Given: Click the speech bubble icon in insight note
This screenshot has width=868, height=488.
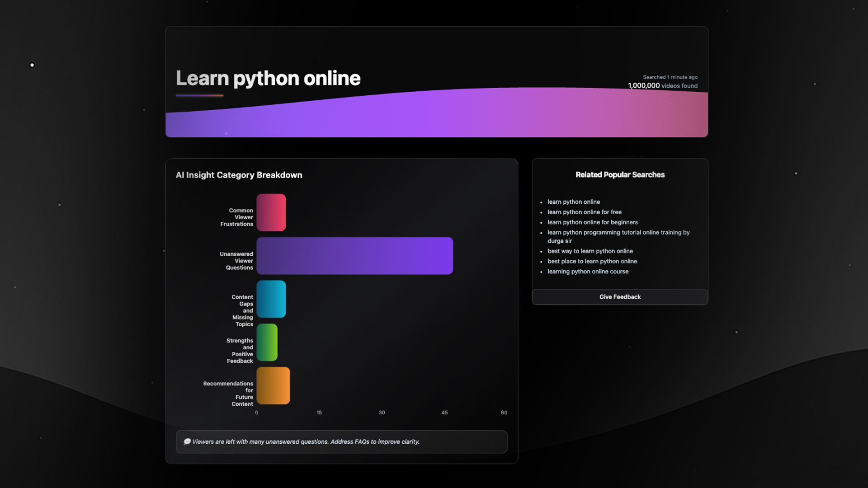Looking at the screenshot, I should click(x=187, y=441).
